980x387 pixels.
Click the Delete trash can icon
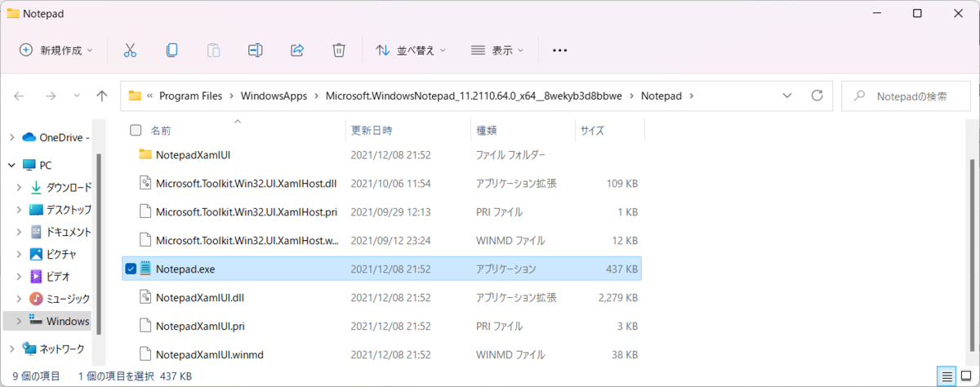339,50
